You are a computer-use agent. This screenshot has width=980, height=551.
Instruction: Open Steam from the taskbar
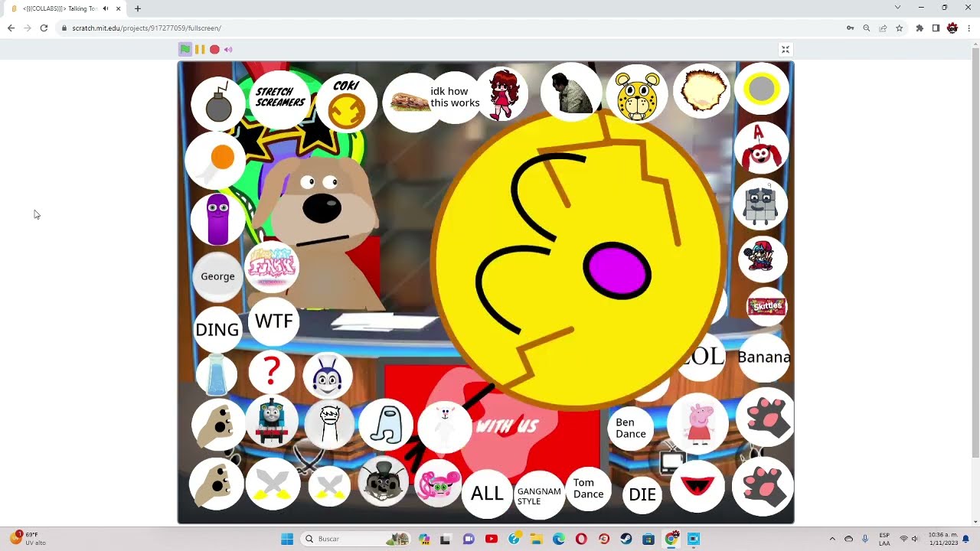[626, 539]
